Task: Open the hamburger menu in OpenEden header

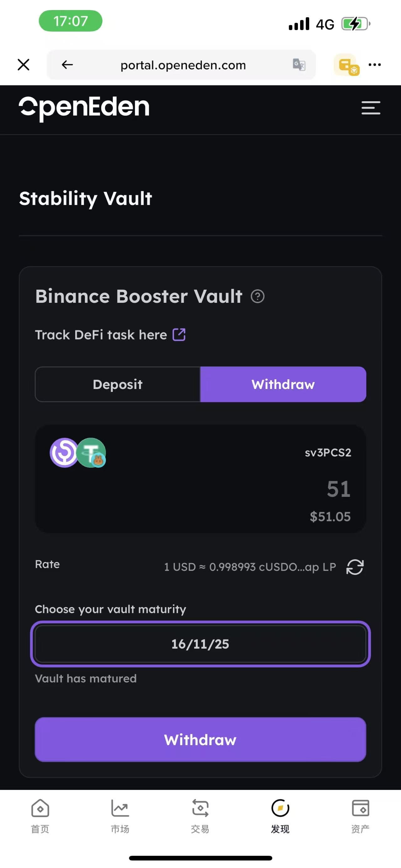Action: 371,108
